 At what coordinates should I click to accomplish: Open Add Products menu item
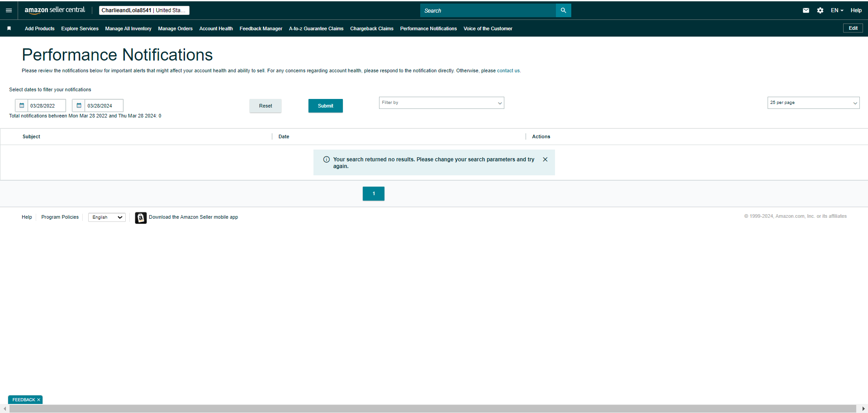tap(40, 28)
